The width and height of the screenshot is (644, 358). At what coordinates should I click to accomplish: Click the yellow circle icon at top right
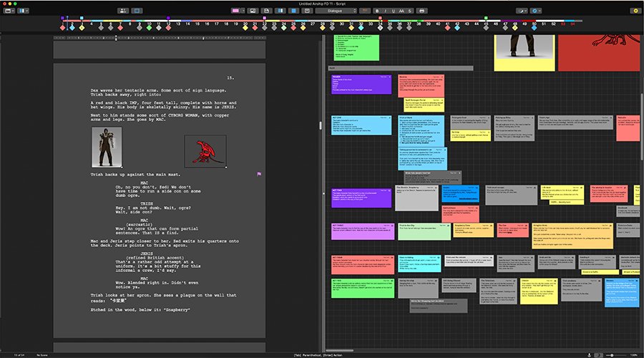tap(635, 11)
